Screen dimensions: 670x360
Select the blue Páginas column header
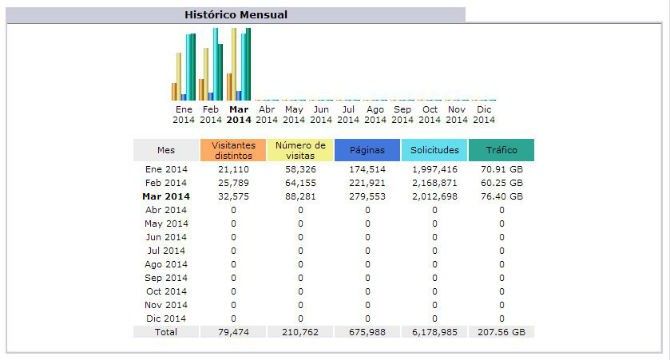(367, 150)
